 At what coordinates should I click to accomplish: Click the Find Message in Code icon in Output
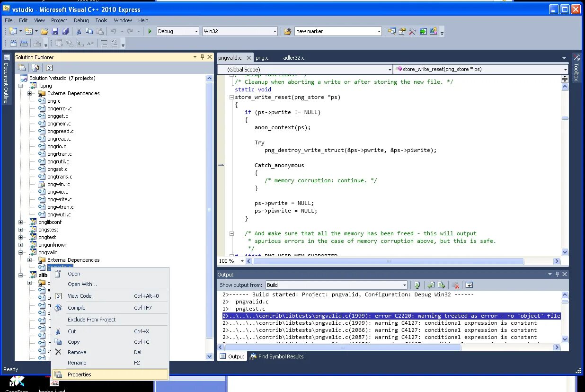point(417,285)
